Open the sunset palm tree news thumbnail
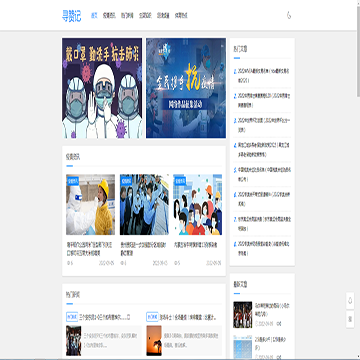This screenshot has width=360, height=360. [x=154, y=340]
